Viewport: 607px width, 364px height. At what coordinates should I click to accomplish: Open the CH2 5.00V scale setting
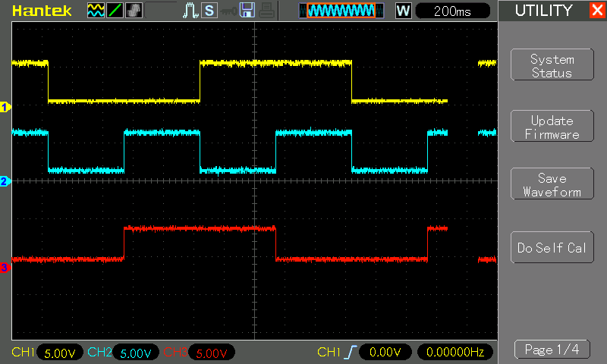pos(135,353)
